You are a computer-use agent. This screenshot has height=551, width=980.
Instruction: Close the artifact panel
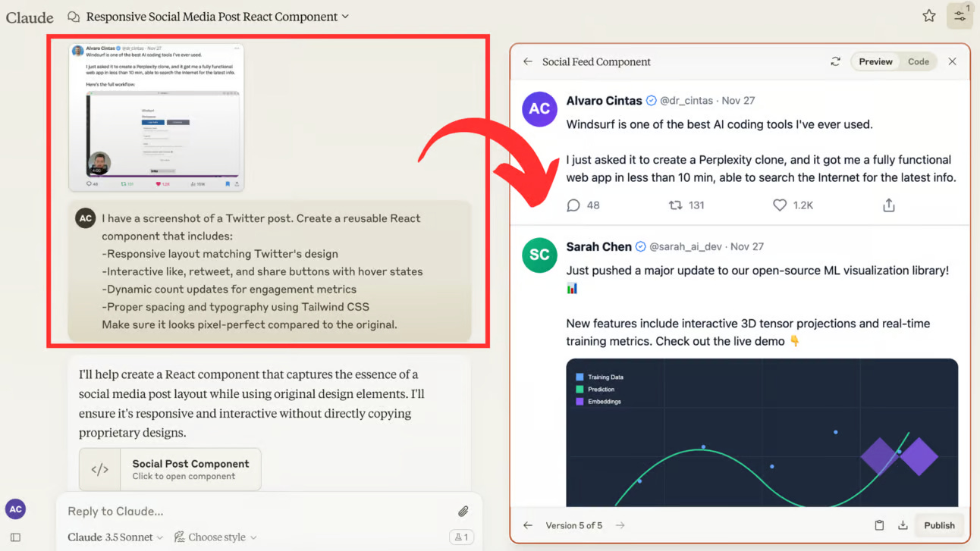tap(953, 61)
